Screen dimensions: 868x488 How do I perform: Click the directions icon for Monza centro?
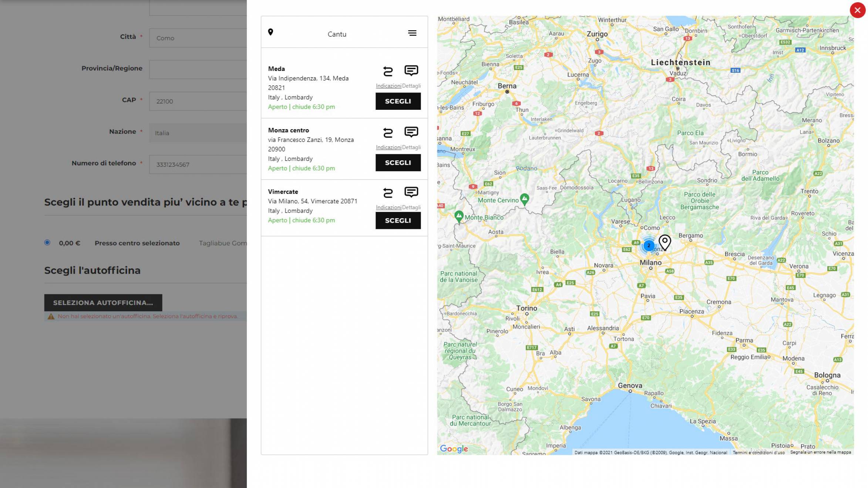pos(388,132)
